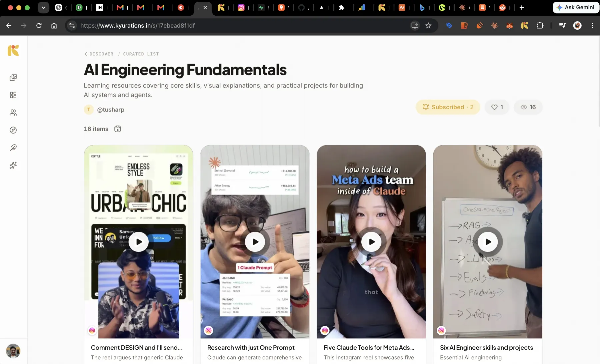
Task: Click the MetaMask fox extension icon
Action: coord(509,26)
